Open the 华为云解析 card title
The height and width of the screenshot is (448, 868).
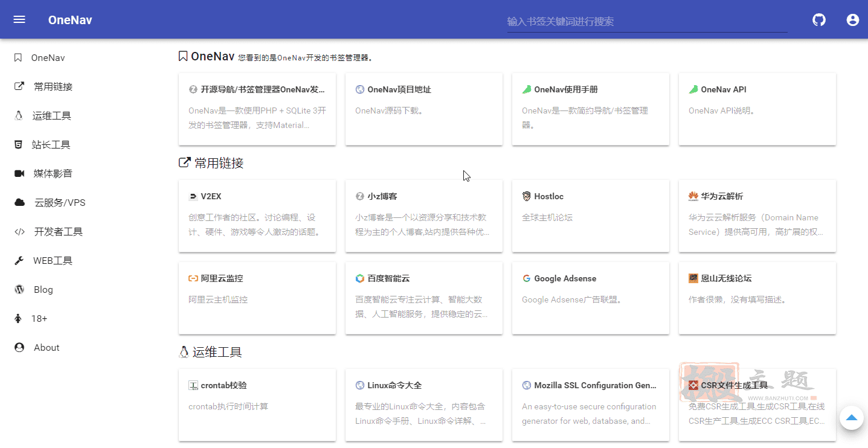(x=722, y=196)
